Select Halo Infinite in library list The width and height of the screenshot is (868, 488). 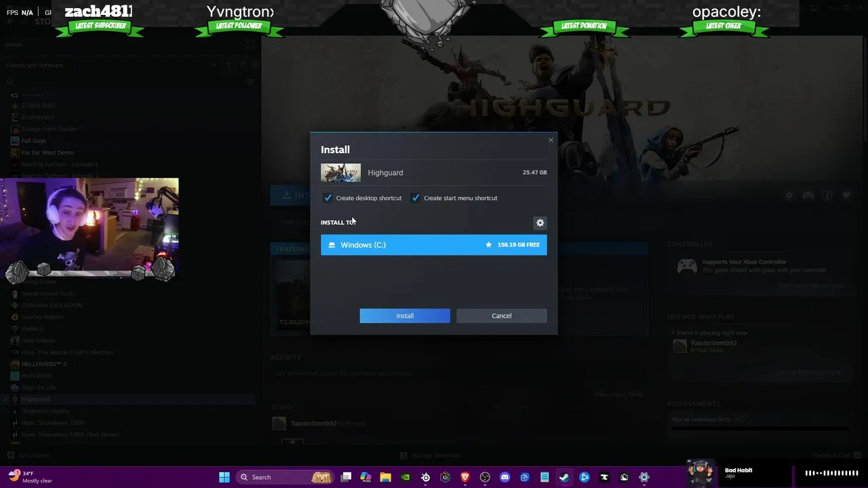point(39,340)
